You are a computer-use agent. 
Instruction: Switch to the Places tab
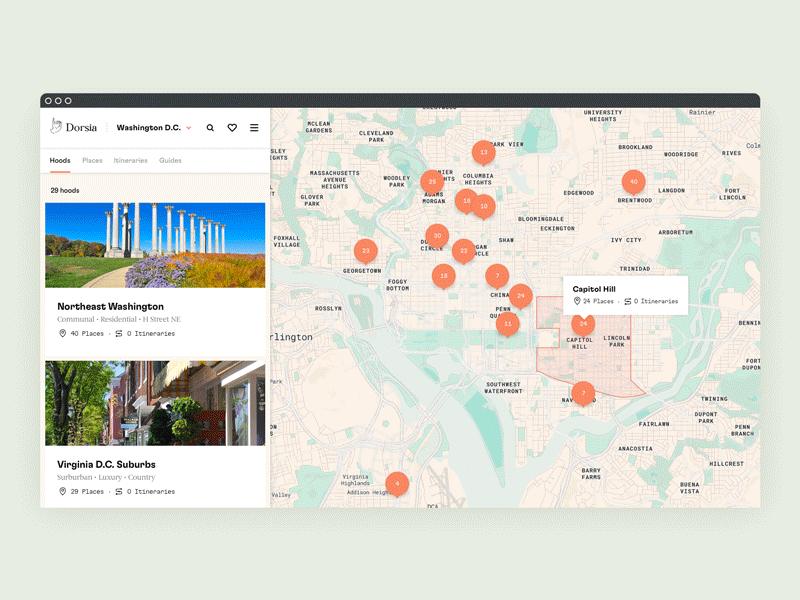[92, 160]
